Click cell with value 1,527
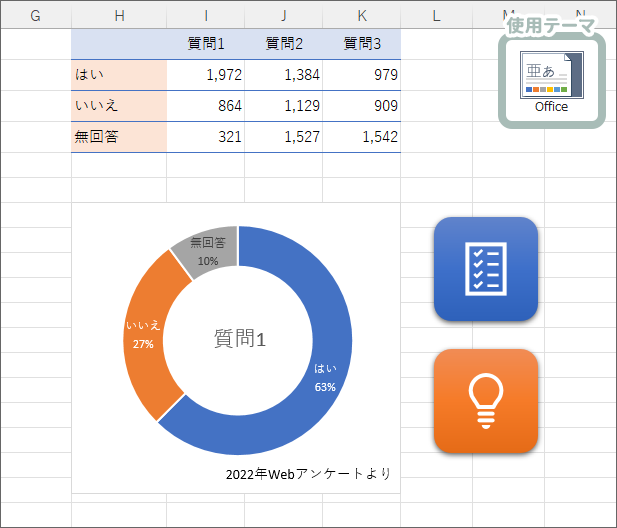This screenshot has height=528, width=617. coord(283,137)
